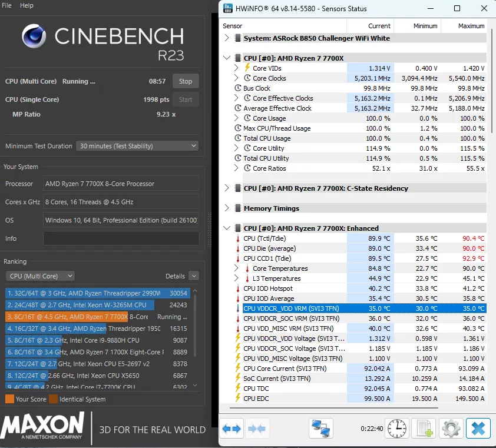The width and height of the screenshot is (496, 448).
Task: Open the Minimum Test Duration dropdown
Action: 137,146
